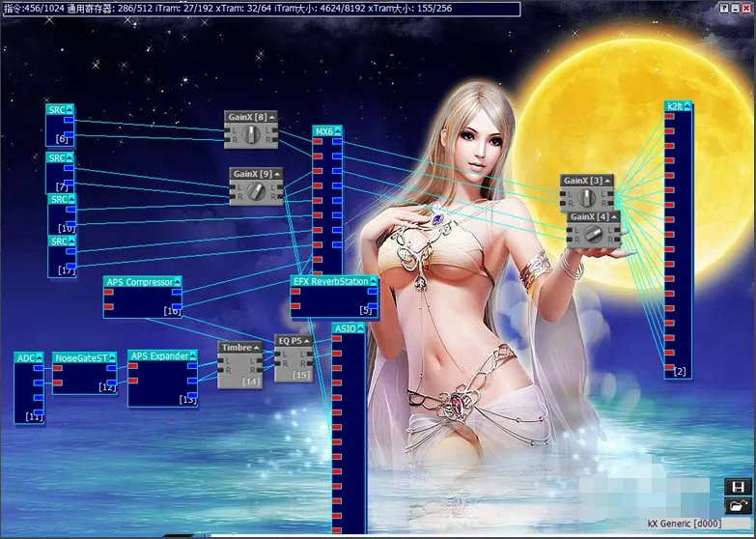
Task: Click the [2] ID on k2lt module
Action: [x=680, y=372]
